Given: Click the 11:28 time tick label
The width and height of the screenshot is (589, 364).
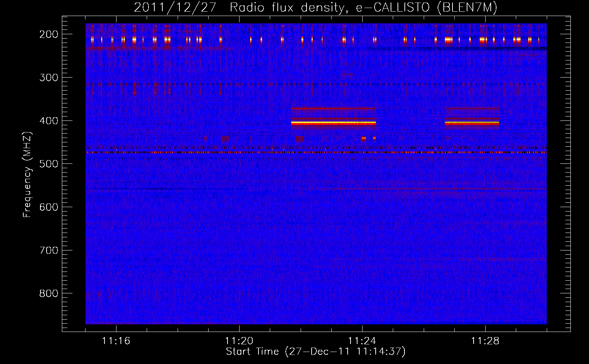Looking at the screenshot, I should point(485,341).
